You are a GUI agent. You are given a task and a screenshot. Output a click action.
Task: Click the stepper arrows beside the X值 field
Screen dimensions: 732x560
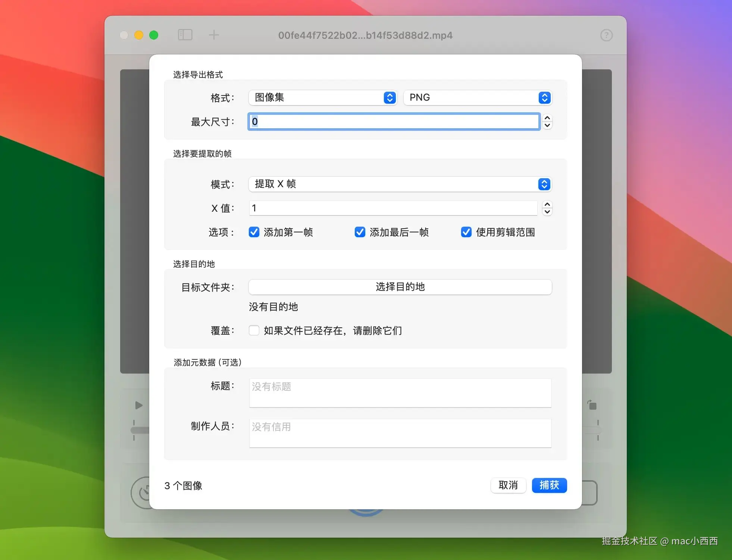point(547,208)
